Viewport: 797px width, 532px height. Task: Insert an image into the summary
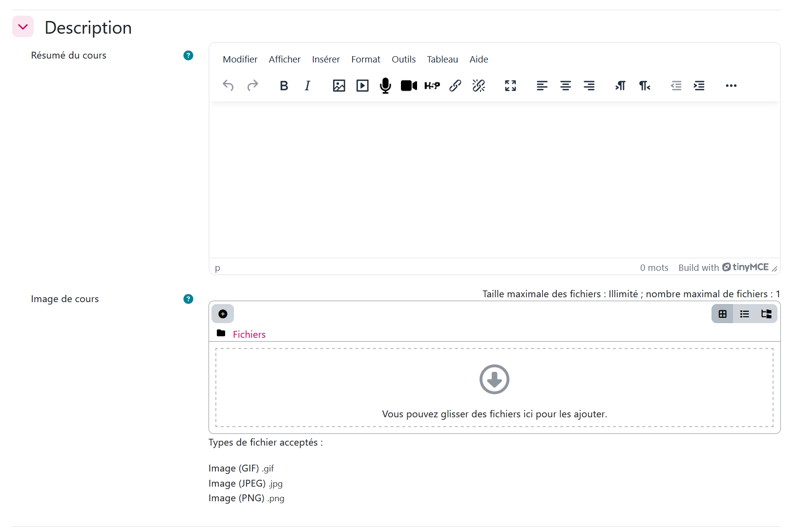point(338,86)
